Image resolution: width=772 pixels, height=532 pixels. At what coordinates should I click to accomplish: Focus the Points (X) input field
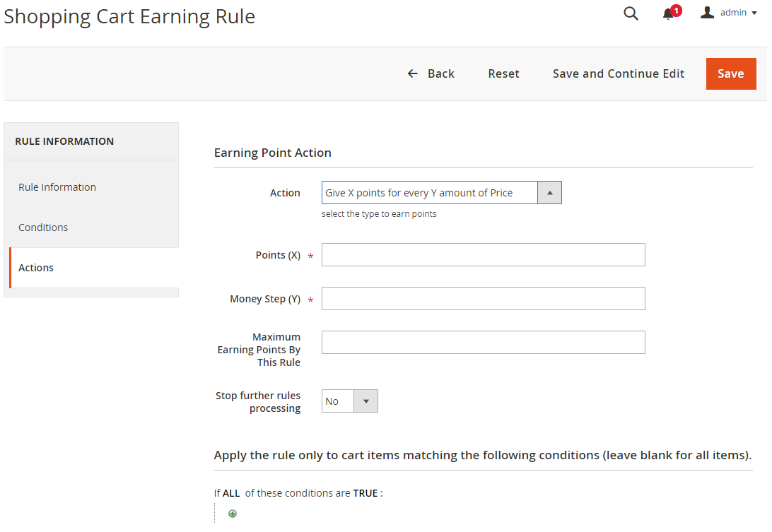coord(483,255)
